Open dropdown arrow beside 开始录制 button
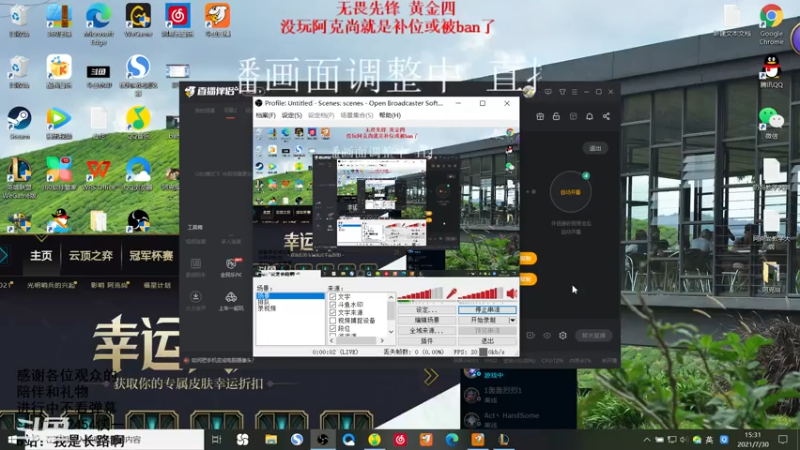The image size is (800, 450). 512,320
